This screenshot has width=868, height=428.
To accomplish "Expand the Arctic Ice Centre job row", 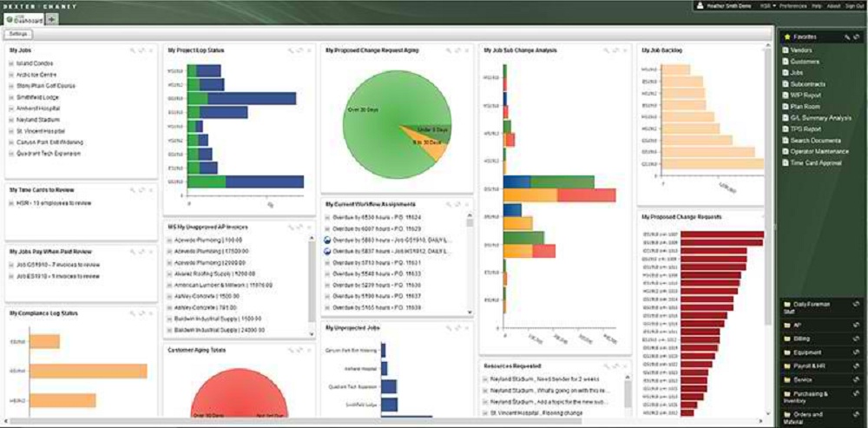I will tap(11, 75).
